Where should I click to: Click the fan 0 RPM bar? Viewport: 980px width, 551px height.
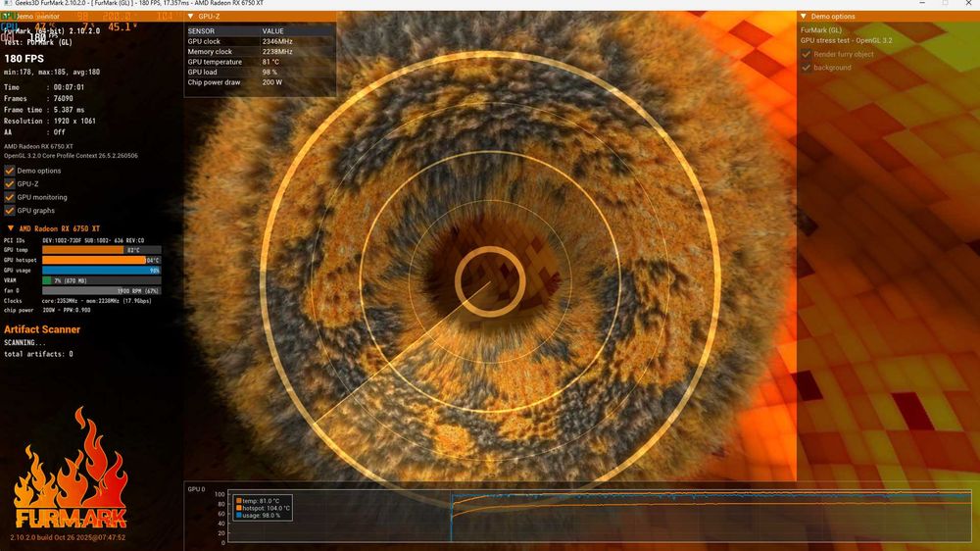click(102, 291)
